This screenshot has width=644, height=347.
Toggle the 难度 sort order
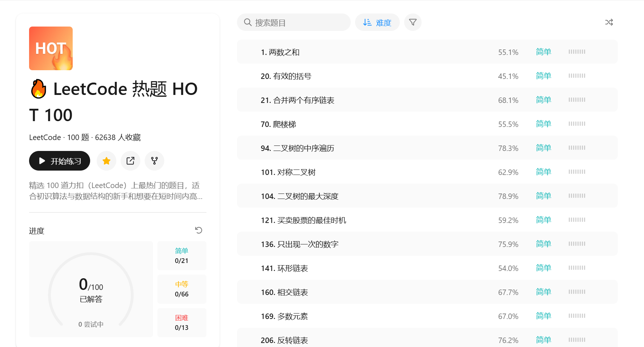coord(377,22)
